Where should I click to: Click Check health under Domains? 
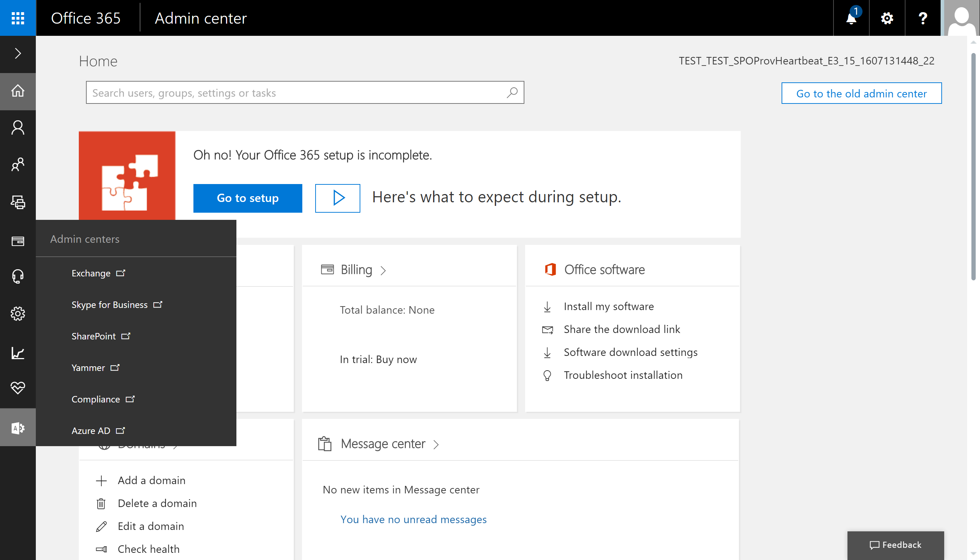coord(149,549)
